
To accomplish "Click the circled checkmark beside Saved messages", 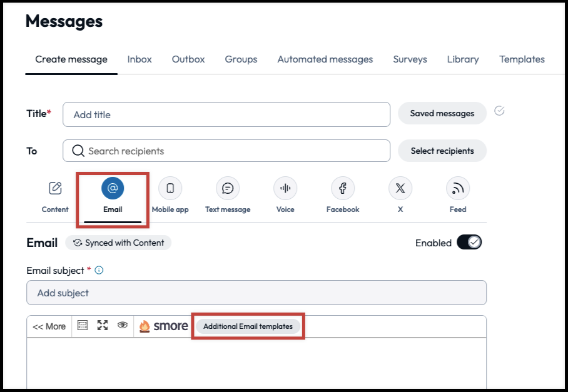I will click(x=499, y=111).
